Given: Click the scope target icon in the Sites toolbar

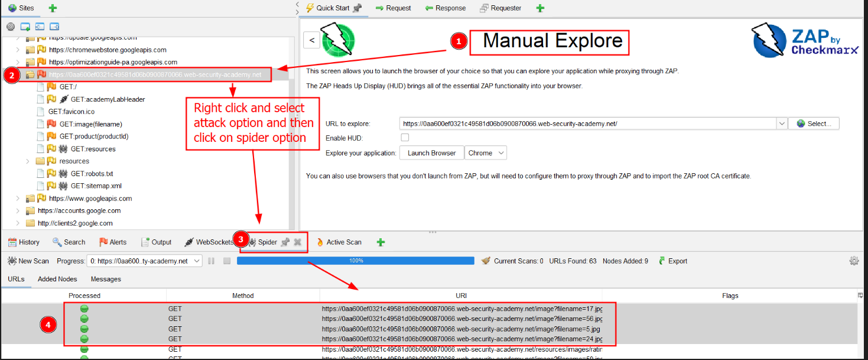Looking at the screenshot, I should coord(11,27).
